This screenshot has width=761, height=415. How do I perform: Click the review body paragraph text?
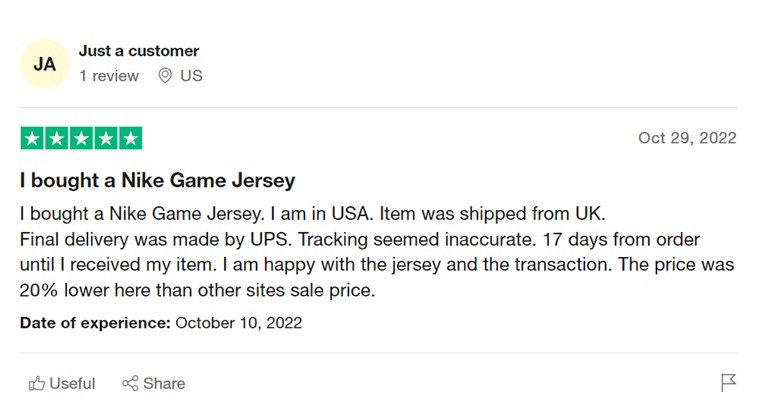point(377,252)
